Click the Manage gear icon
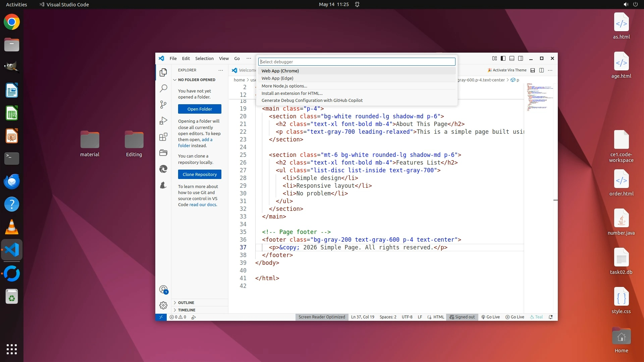 pyautogui.click(x=163, y=305)
